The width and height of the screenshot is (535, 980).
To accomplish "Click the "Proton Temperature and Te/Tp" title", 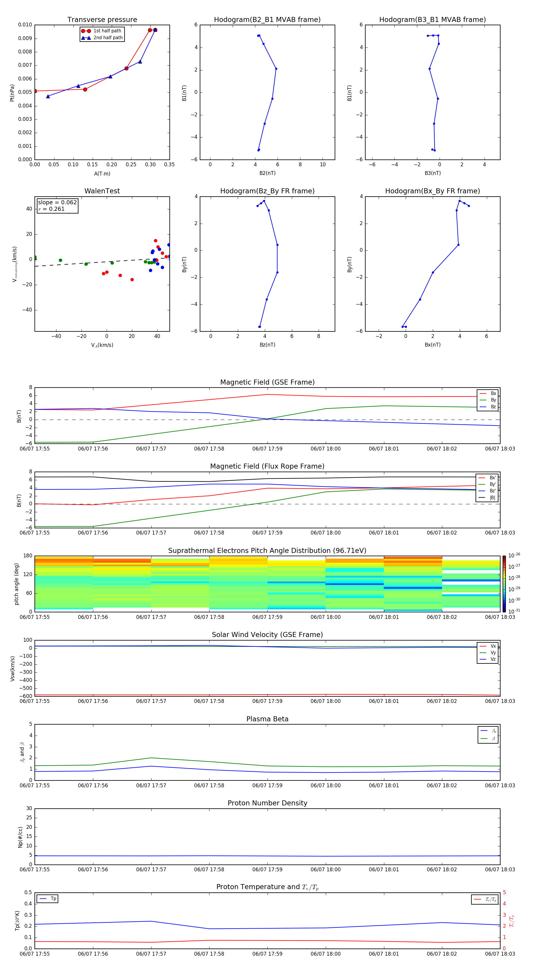I will coord(267,887).
